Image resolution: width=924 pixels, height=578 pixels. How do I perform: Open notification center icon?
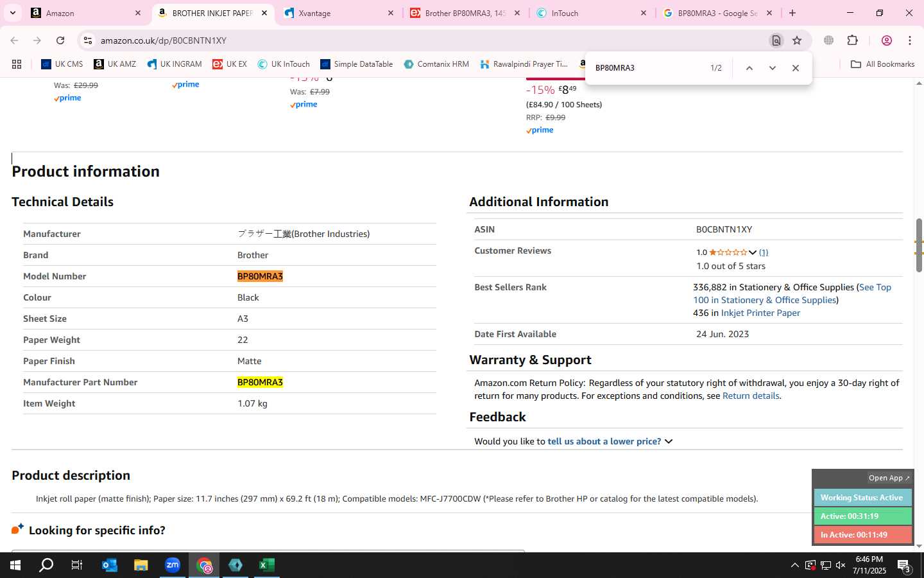904,566
